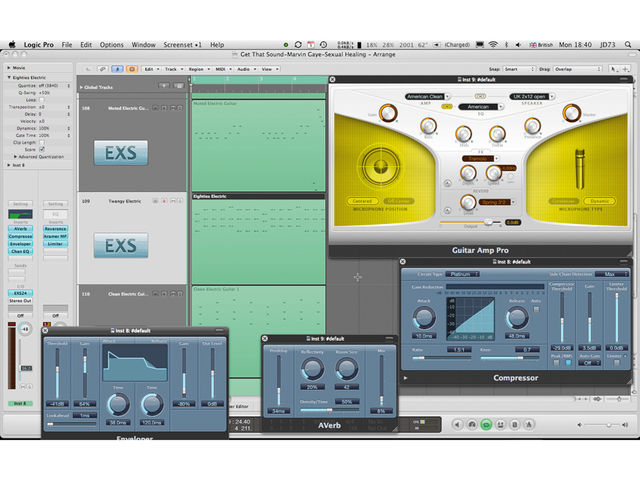This screenshot has width=640, height=480.
Task: Click the Reverb Level knob in Guitar Amp Pro
Action: click(468, 202)
